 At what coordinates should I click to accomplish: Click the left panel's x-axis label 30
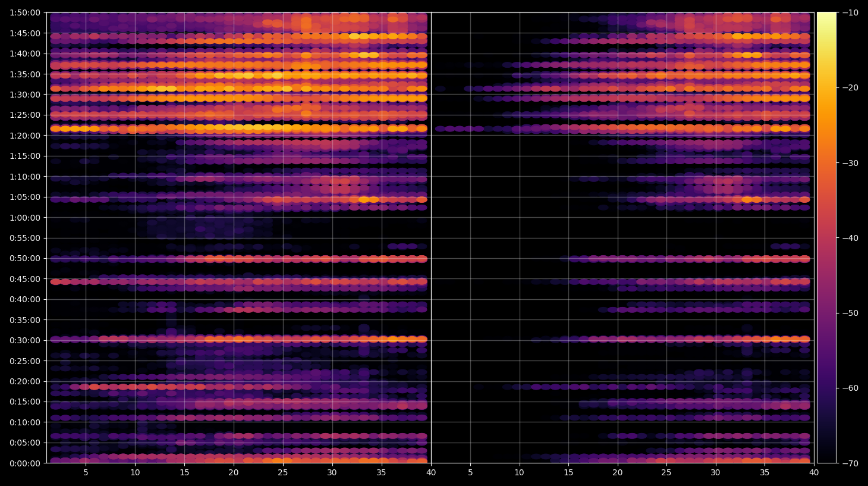pos(332,473)
